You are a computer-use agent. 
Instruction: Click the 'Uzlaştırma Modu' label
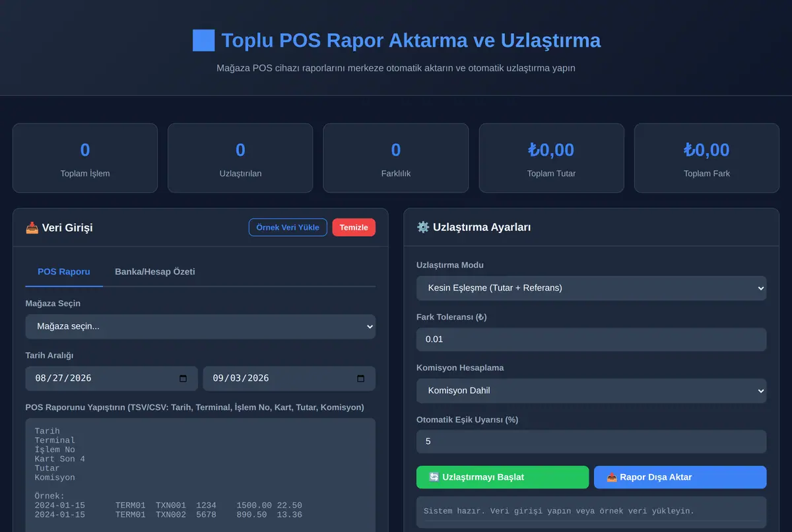[x=450, y=265]
